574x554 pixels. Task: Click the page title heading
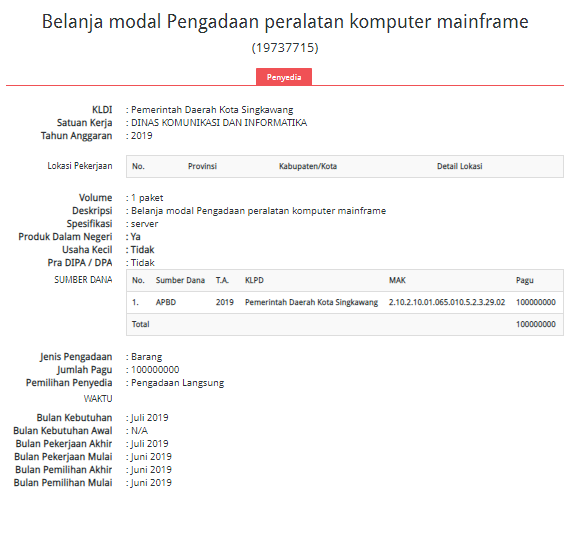pos(285,21)
